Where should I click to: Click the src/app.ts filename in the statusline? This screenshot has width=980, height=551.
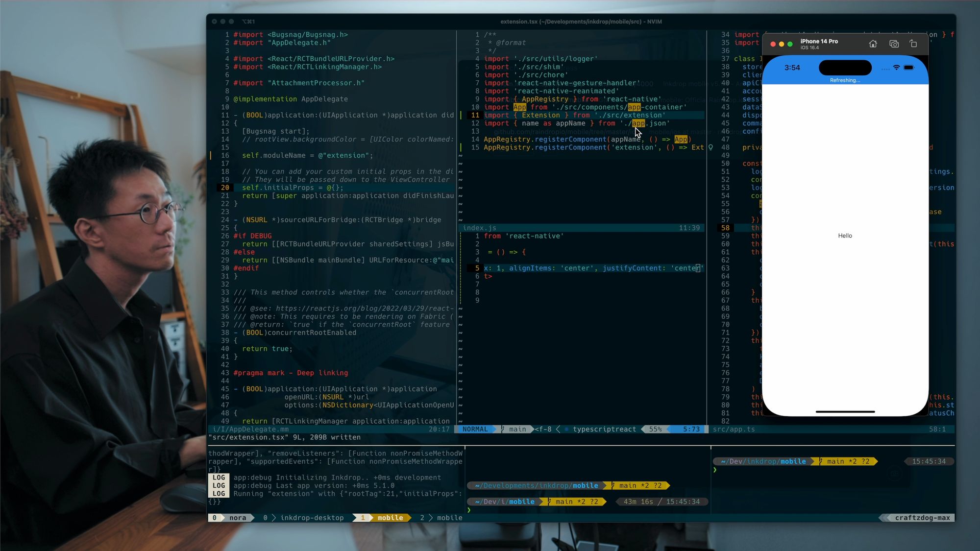(x=734, y=429)
